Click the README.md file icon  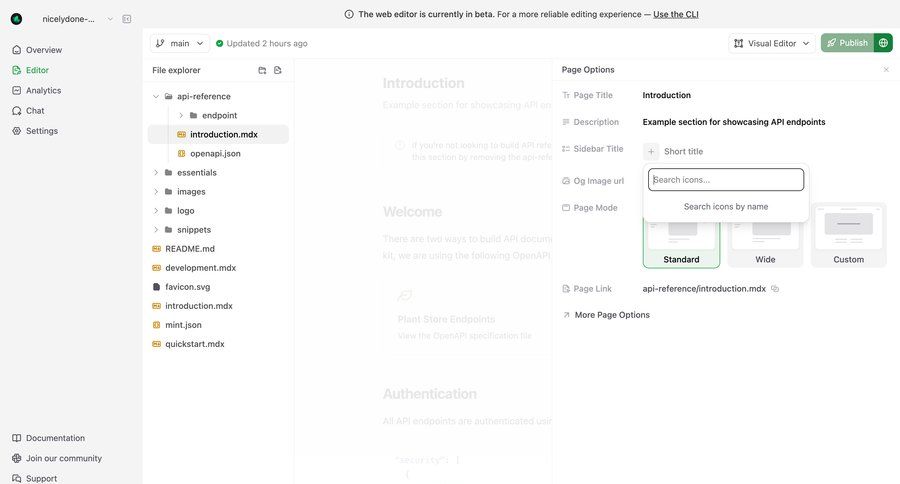click(156, 249)
